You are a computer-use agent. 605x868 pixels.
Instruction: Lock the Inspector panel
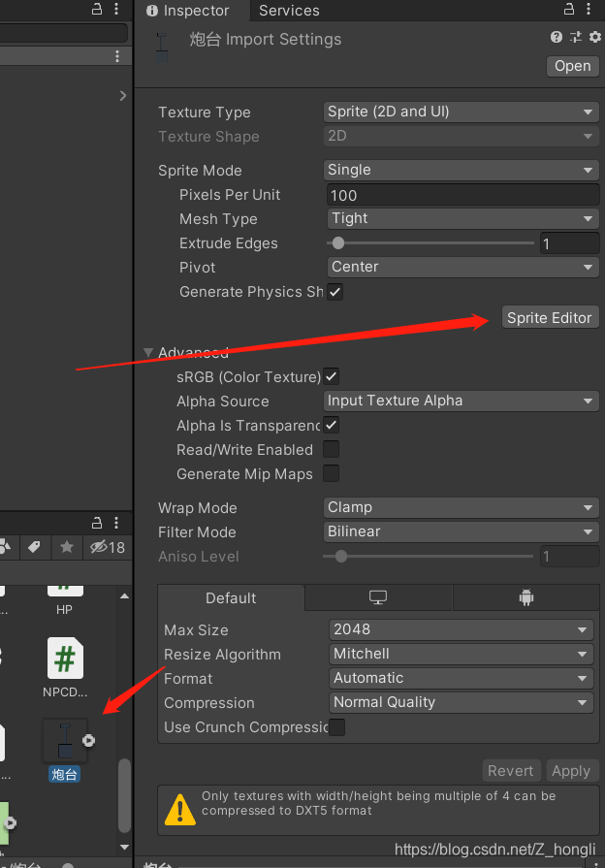568,9
